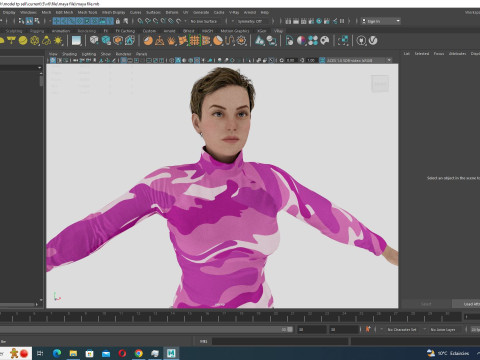Open the Sign In dropdown

click(381, 21)
